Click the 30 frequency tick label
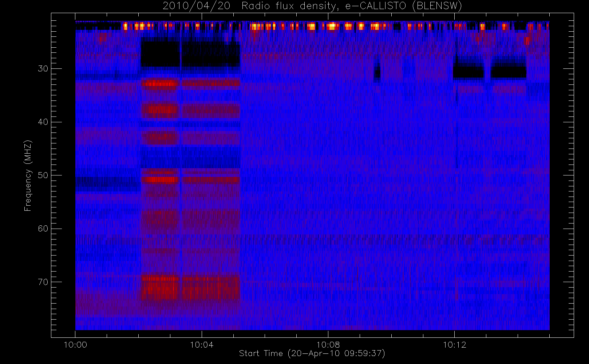Screen dimensions: 589x364 tap(43, 69)
